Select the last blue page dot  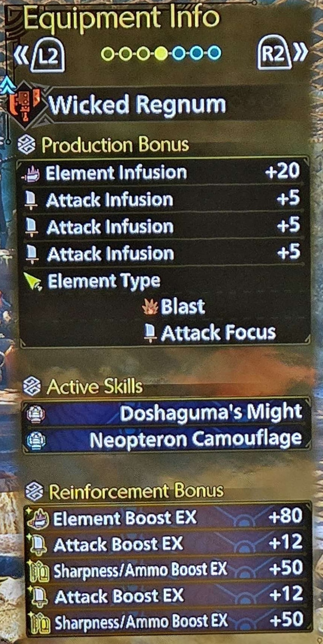coord(214,53)
